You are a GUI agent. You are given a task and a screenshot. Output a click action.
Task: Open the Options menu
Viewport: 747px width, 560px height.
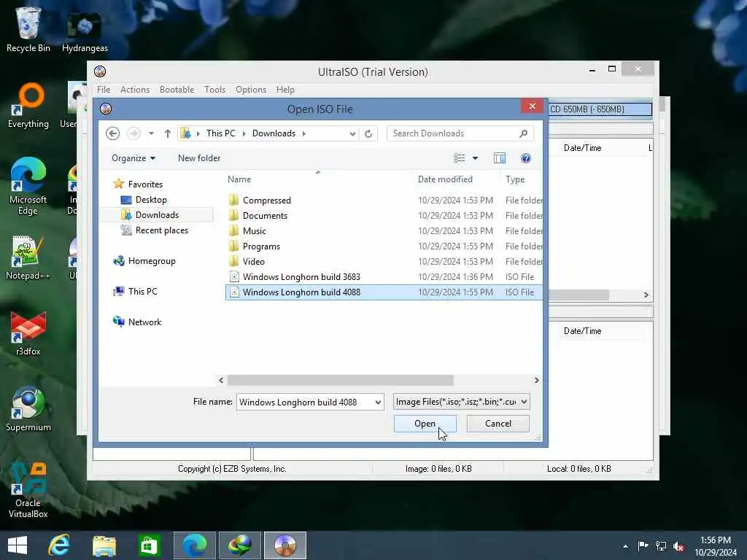[x=251, y=90]
